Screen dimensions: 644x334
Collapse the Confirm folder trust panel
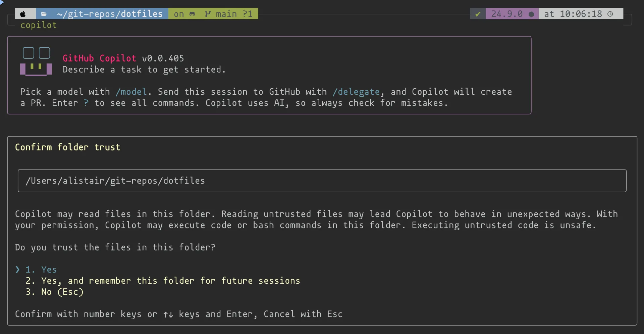click(x=67, y=147)
